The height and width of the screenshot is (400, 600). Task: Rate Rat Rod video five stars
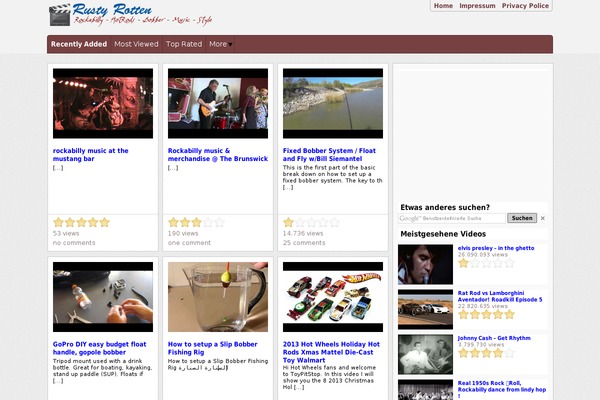pyautogui.click(x=509, y=315)
